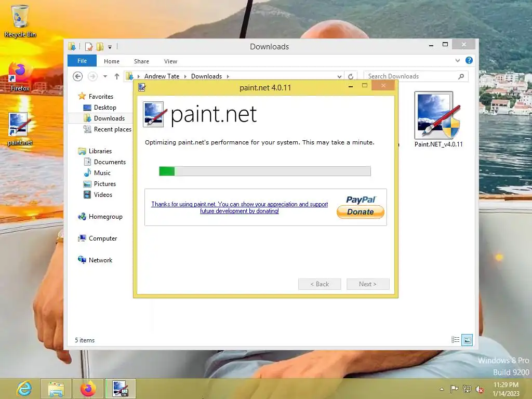Click the paint.net installer title icon
Image resolution: width=532 pixels, height=399 pixels.
[142, 87]
